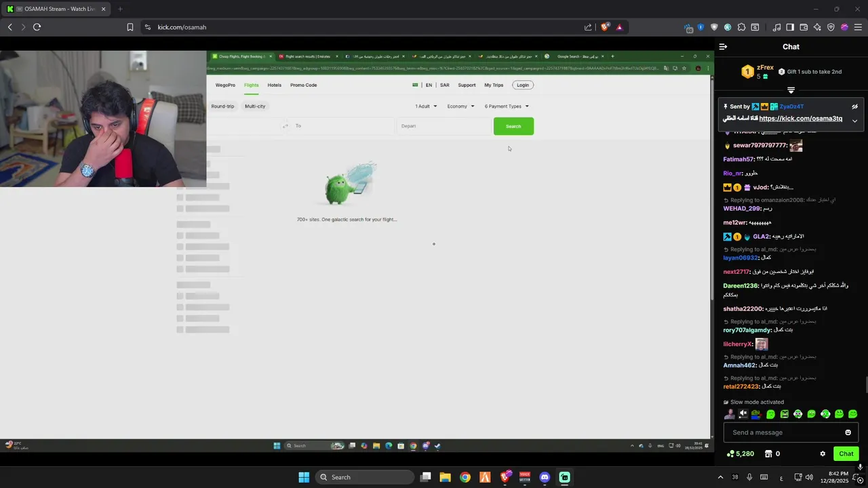Open Support link on Wego
868x488 pixels.
pos(467,85)
